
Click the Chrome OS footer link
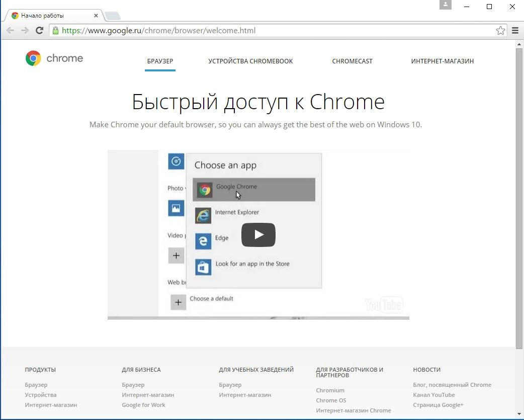click(x=331, y=400)
